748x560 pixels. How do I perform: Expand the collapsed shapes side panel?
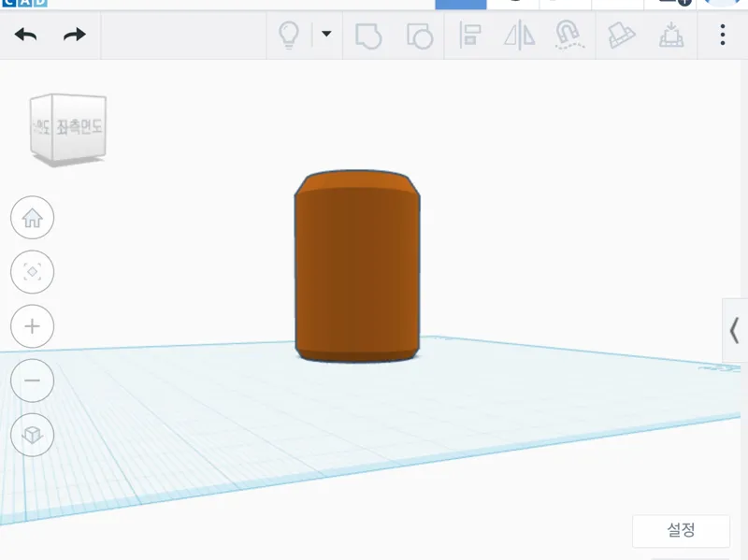735,331
